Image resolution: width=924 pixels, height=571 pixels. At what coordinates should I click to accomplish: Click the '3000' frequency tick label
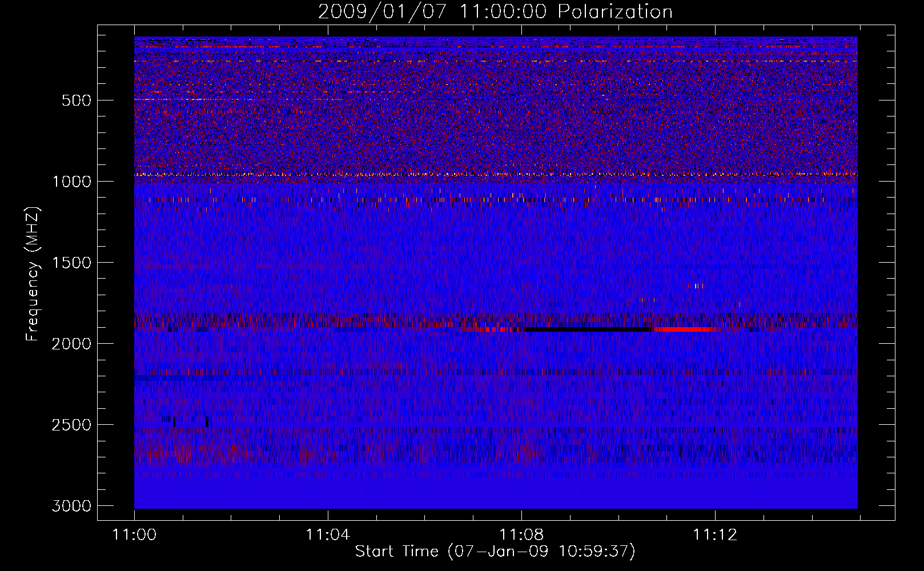71,506
